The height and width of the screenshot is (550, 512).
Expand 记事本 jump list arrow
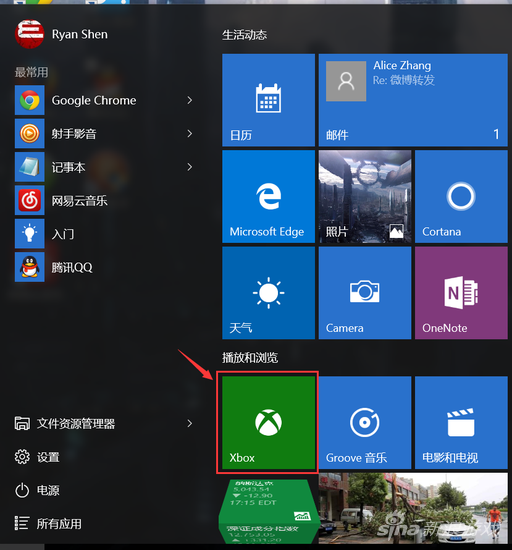pos(190,167)
